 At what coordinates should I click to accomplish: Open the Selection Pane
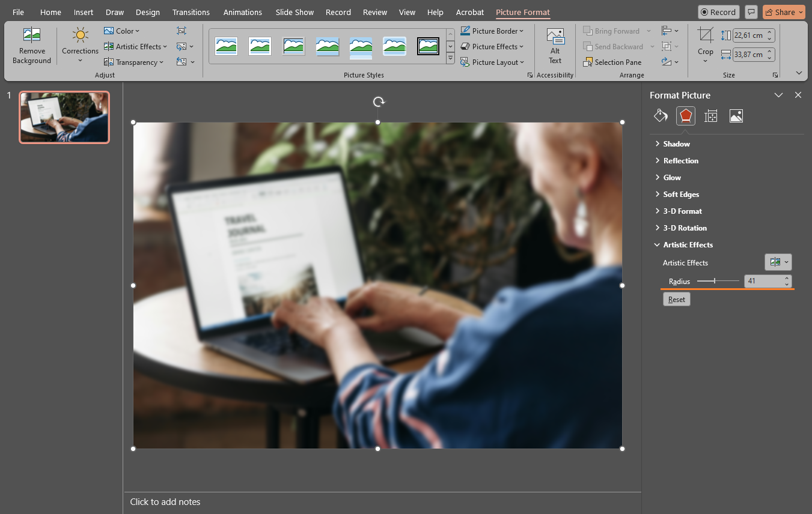click(x=612, y=62)
